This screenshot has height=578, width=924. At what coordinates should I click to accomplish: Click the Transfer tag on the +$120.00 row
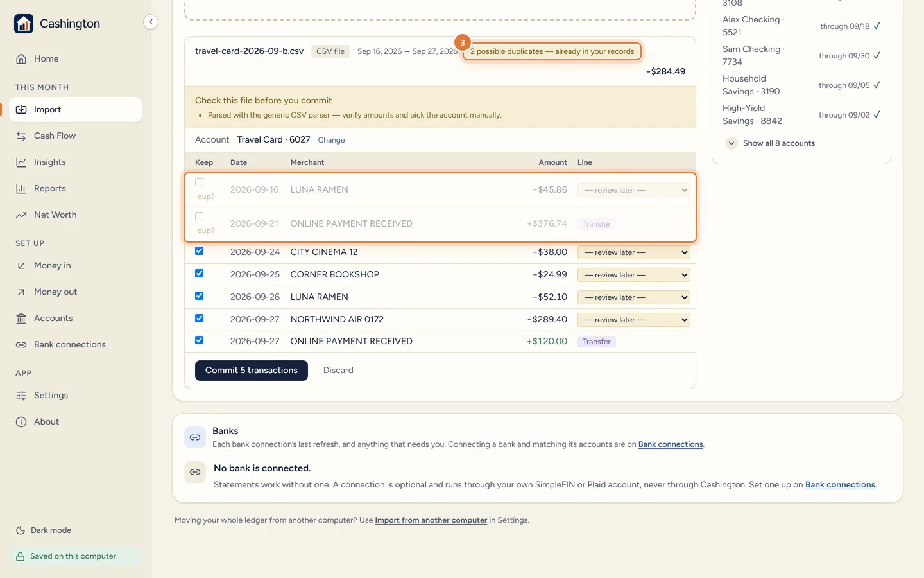click(597, 342)
